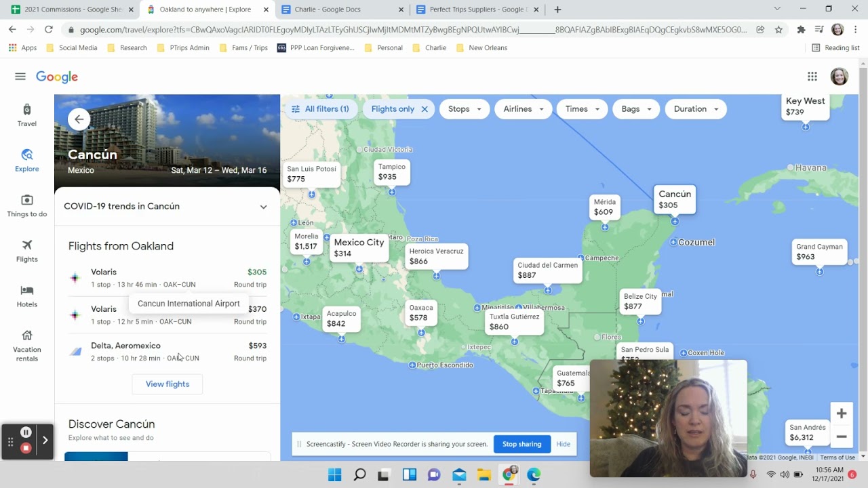Go back in the browser
Screen dimensions: 868x488
tap(12, 30)
